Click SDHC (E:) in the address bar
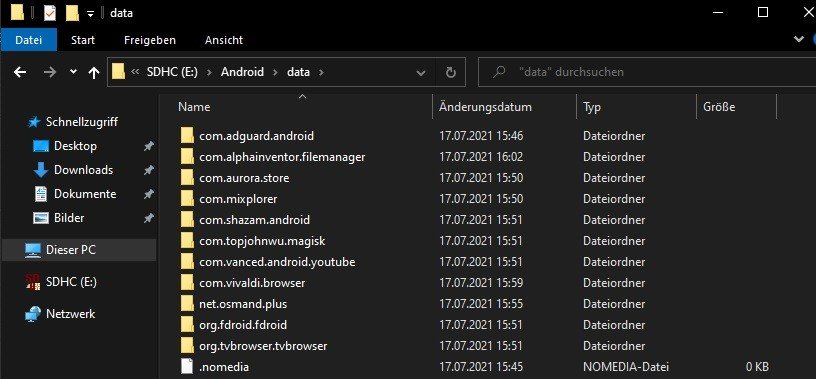The width and height of the screenshot is (816, 379). [172, 72]
